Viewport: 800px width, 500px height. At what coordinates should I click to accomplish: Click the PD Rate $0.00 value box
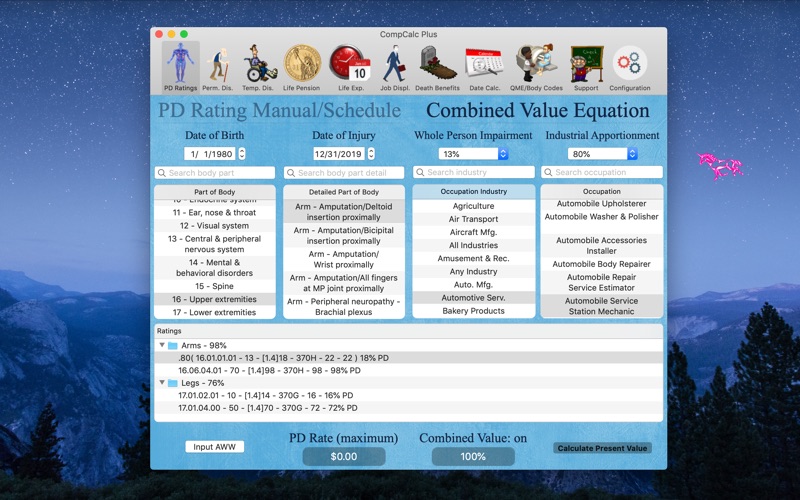pyautogui.click(x=344, y=456)
